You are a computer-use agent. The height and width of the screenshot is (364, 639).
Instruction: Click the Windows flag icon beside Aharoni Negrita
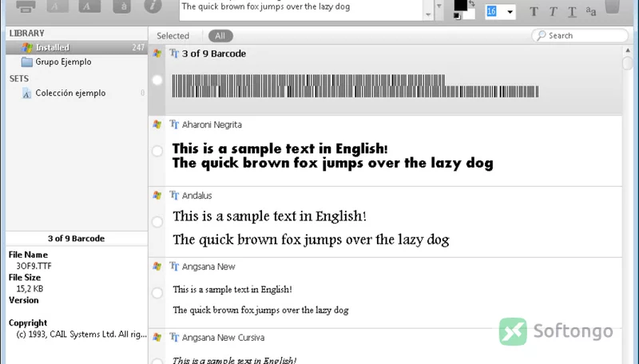click(x=157, y=125)
